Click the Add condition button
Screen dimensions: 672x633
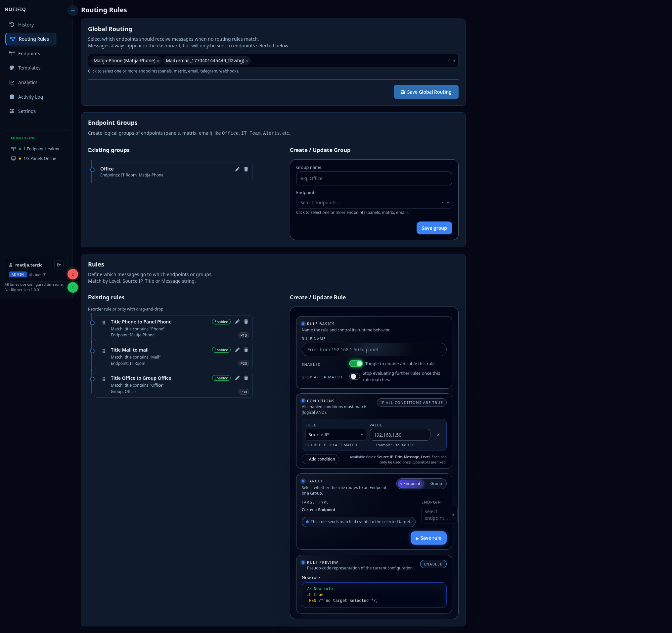[320, 459]
